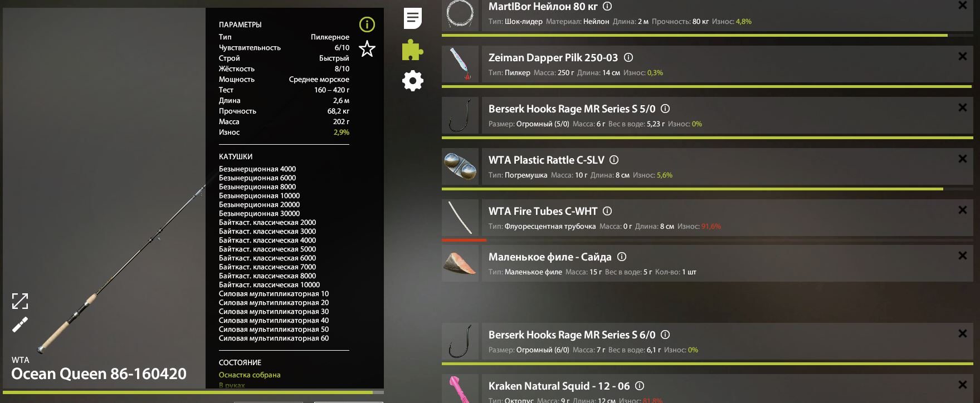This screenshot has width=980, height=403.
Task: Show info for WTA Plastic Rattle C-SLV
Action: coord(614,160)
